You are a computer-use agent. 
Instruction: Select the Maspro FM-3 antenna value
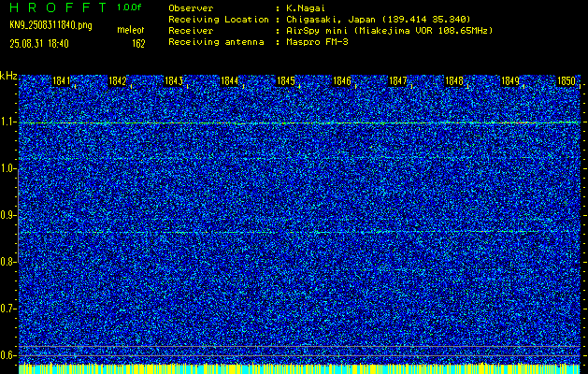(317, 42)
